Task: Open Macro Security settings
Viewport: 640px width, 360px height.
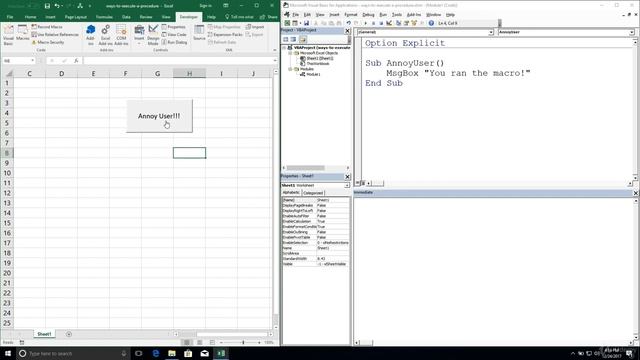Action: tap(48, 42)
